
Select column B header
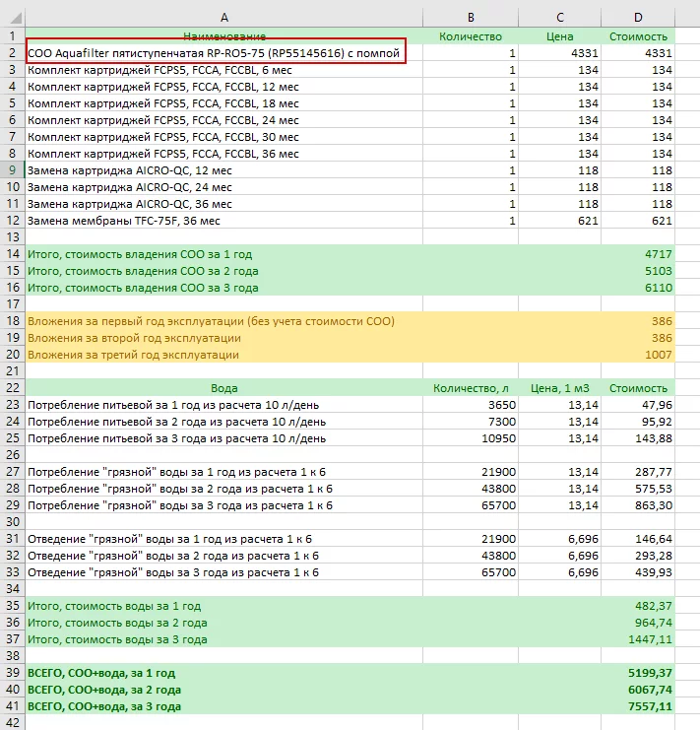coord(471,18)
